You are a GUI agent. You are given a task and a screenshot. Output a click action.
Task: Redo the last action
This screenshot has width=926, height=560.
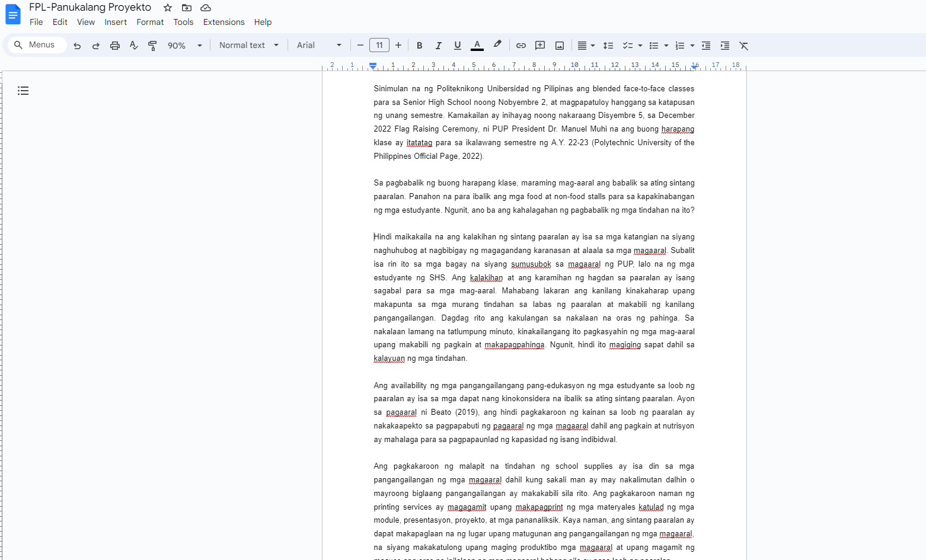(96, 46)
